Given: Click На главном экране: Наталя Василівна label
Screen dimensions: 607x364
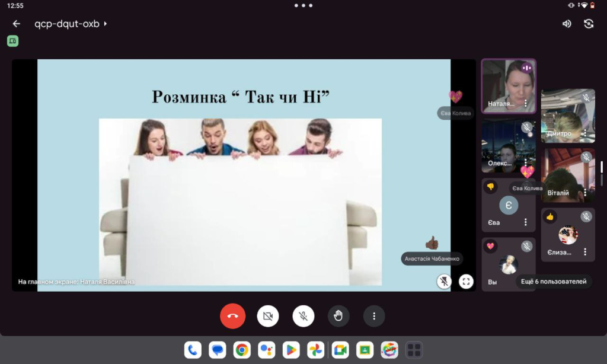Looking at the screenshot, I should coord(76,282).
